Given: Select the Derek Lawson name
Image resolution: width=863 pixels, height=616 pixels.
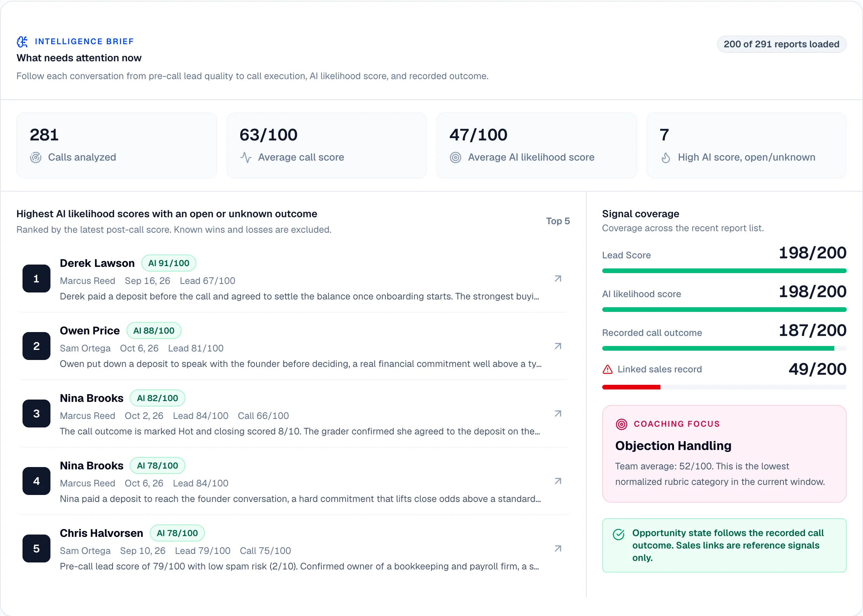Looking at the screenshot, I should pyautogui.click(x=97, y=263).
